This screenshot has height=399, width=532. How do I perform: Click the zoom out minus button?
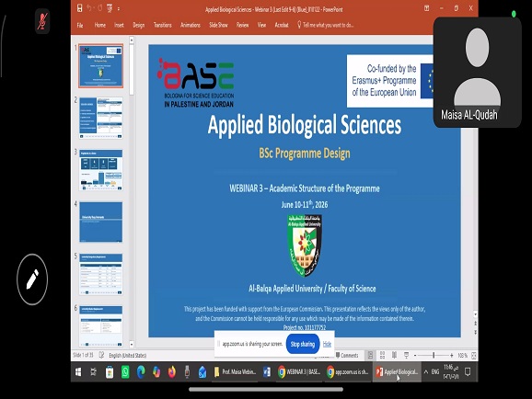pos(415,355)
